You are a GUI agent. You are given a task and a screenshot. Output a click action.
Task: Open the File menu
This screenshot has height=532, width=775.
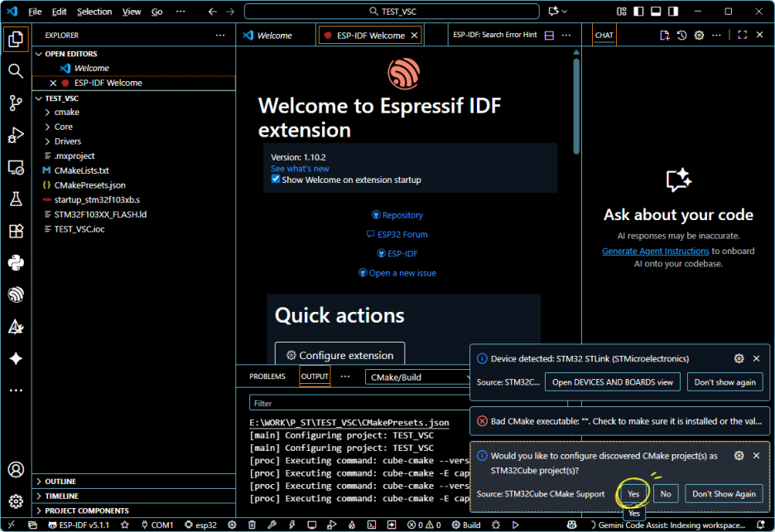pyautogui.click(x=35, y=12)
